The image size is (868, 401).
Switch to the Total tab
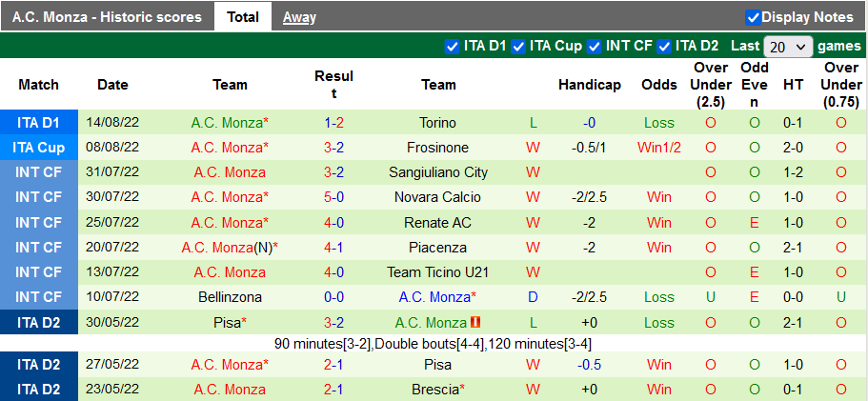[x=243, y=17]
